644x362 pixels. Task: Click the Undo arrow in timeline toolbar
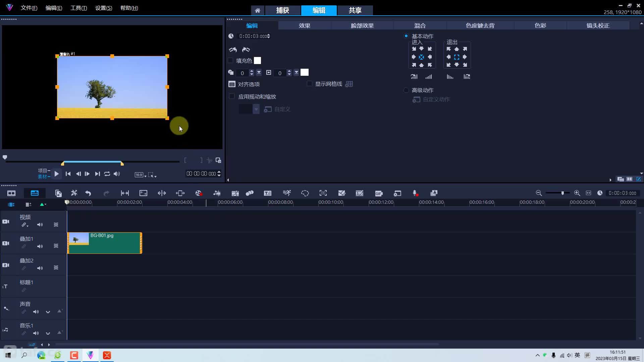(88, 193)
